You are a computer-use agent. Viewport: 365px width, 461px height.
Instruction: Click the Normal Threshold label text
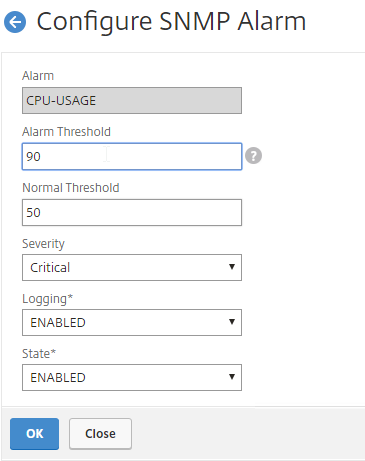[x=71, y=188]
